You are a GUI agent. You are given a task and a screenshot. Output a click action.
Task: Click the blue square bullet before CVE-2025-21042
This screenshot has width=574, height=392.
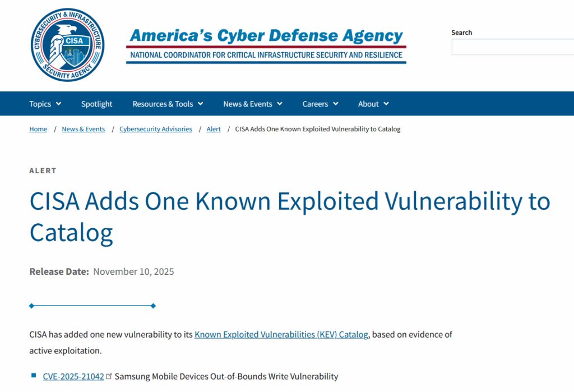(34, 376)
